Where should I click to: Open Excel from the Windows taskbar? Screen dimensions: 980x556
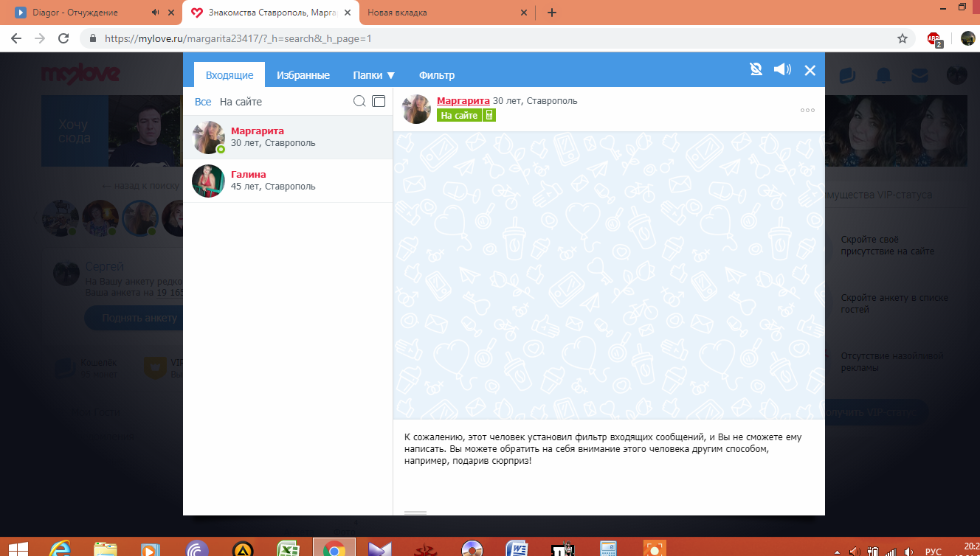[287, 549]
